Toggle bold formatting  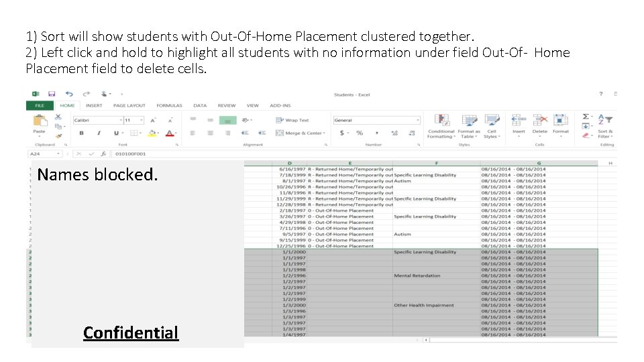click(81, 133)
